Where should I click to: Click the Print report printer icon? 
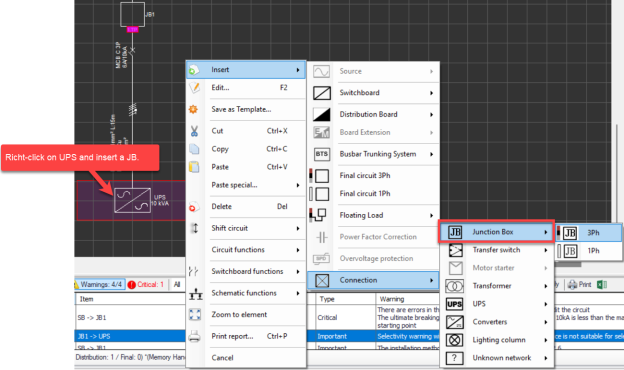tap(195, 336)
